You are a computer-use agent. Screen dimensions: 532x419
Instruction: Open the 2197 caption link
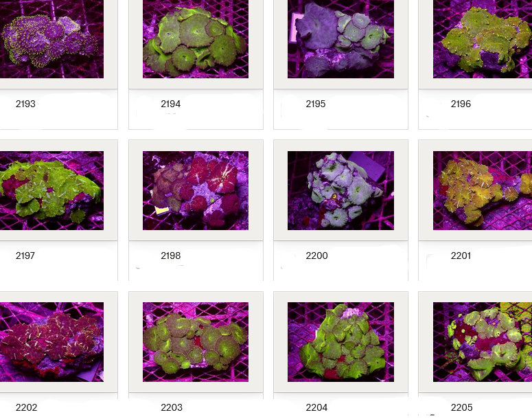(x=25, y=256)
